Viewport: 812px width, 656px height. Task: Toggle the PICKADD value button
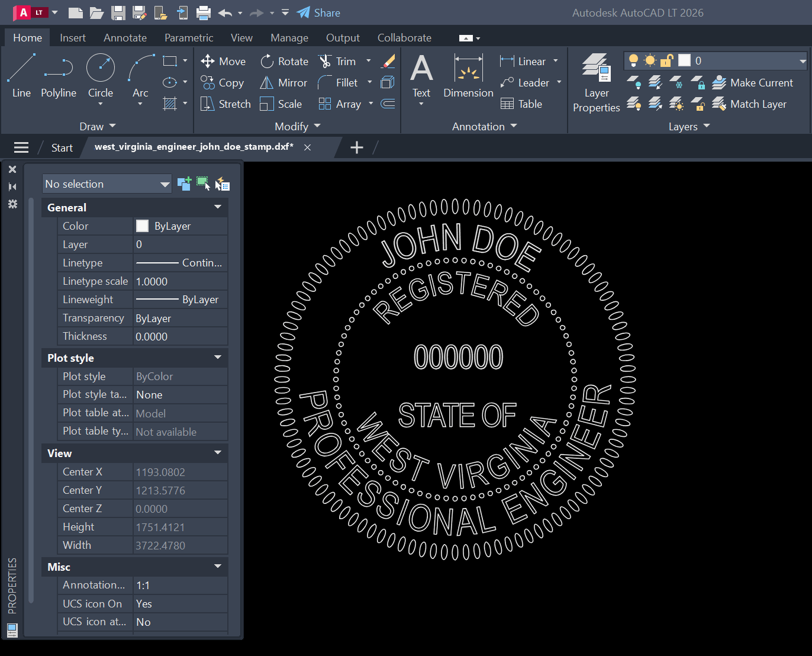click(184, 184)
